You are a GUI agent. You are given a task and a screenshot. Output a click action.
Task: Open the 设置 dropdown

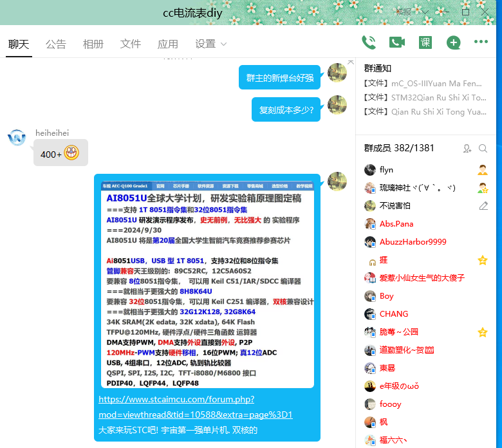[210, 44]
